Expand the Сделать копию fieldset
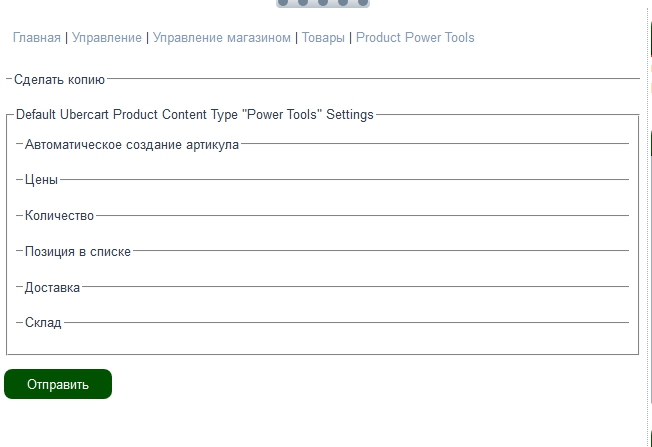Screen dimensions: 652x447 (x=59, y=79)
